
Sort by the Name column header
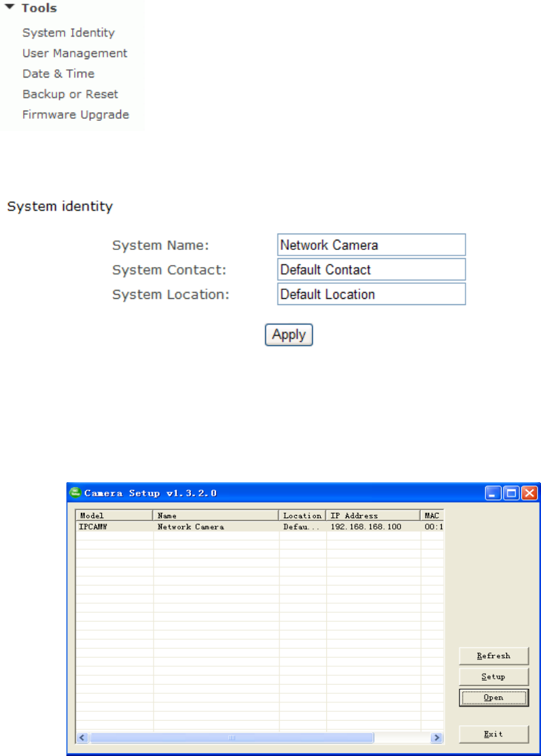[x=215, y=516]
